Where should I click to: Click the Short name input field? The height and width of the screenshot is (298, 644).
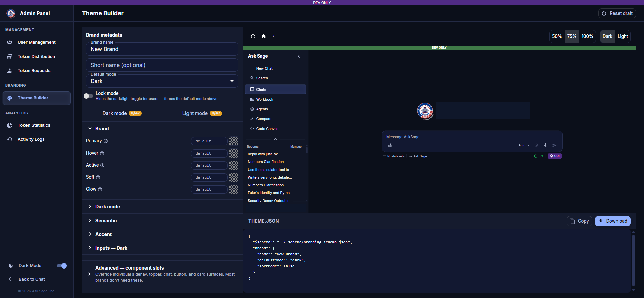tap(162, 65)
